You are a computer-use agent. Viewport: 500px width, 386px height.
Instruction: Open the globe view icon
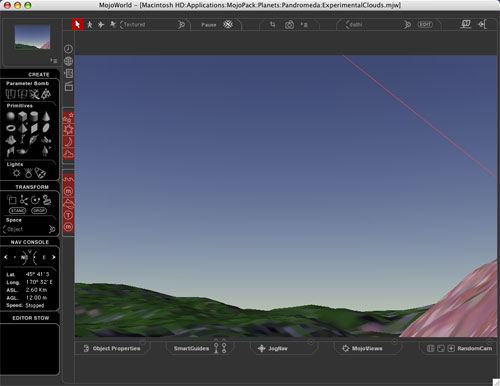[x=68, y=61]
